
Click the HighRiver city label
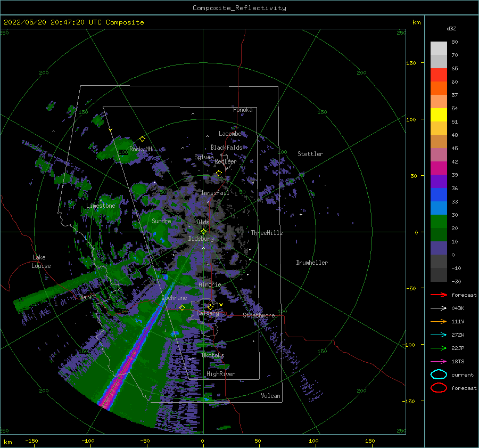coord(221,374)
